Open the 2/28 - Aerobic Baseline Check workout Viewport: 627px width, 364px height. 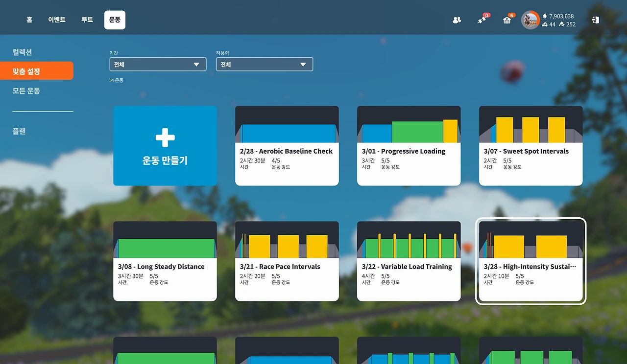[287, 146]
